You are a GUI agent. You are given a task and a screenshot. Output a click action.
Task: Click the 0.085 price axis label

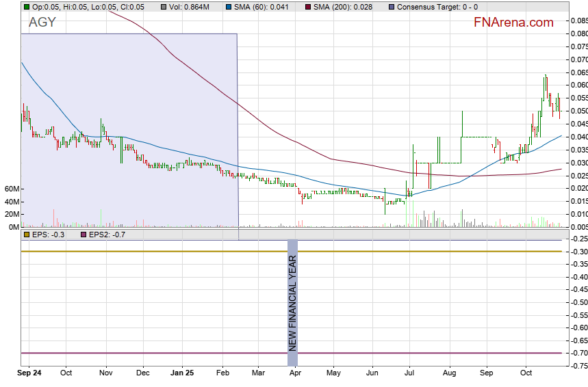pos(578,21)
